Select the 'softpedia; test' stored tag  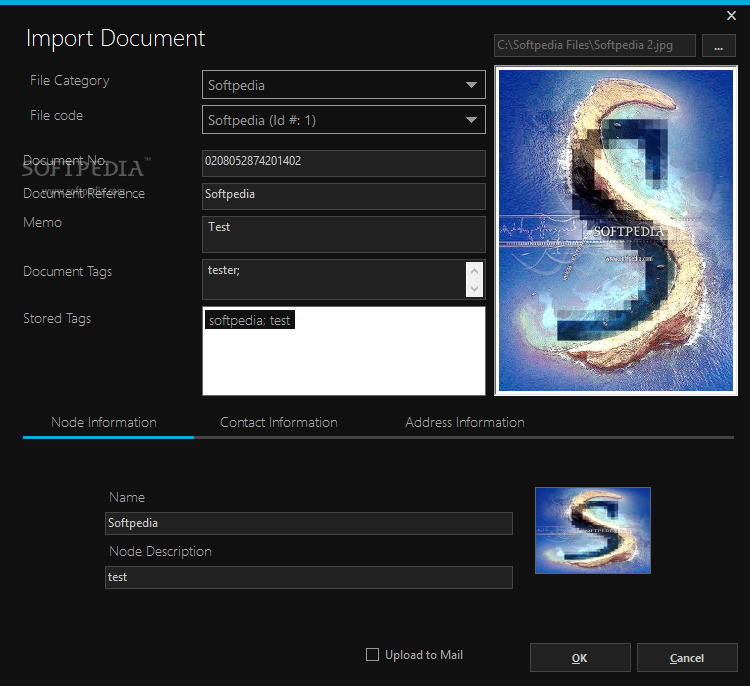(250, 320)
